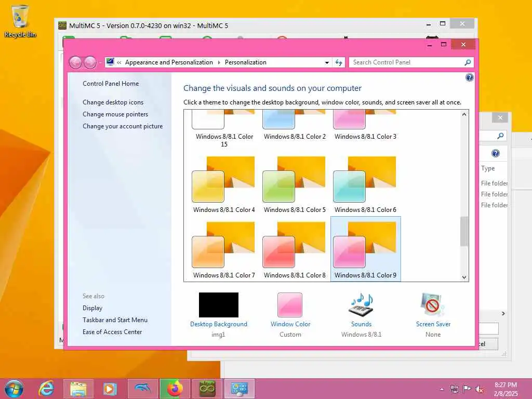Click the theme list scroll down arrow

[464, 277]
